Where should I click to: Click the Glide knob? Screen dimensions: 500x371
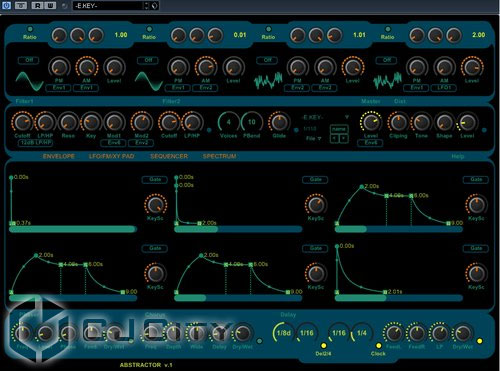[279, 122]
